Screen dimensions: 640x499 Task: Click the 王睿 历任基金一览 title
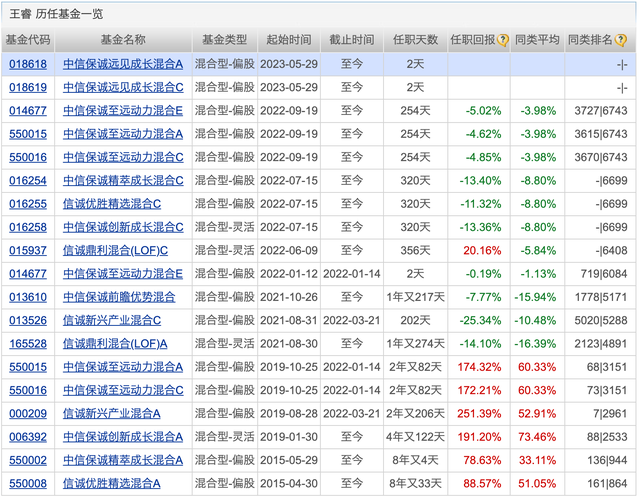point(56,14)
